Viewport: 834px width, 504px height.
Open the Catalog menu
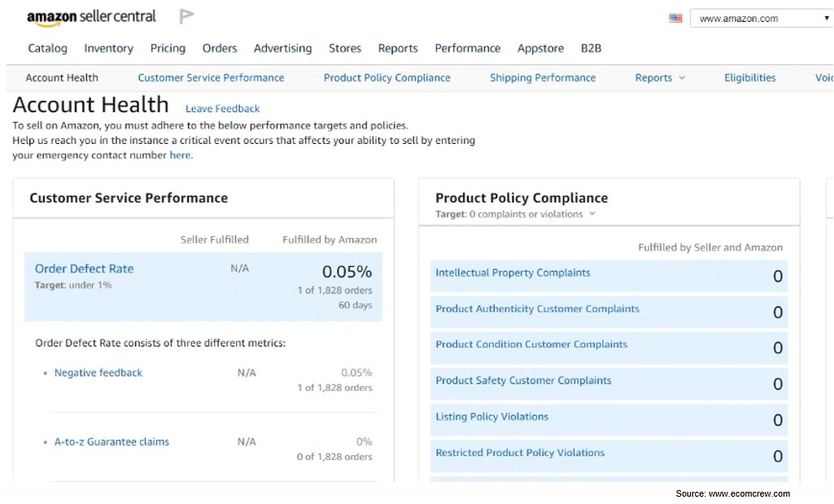point(48,49)
